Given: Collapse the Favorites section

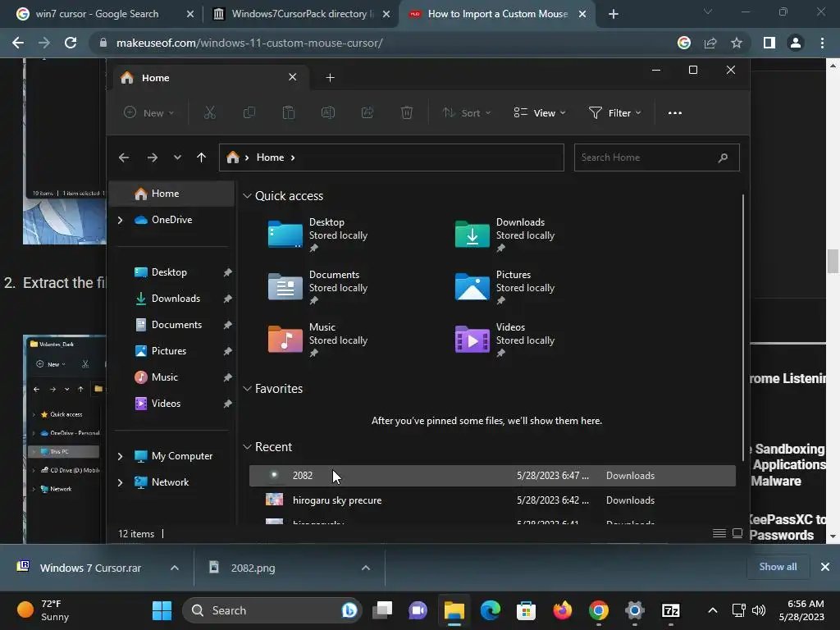Looking at the screenshot, I should [x=247, y=388].
